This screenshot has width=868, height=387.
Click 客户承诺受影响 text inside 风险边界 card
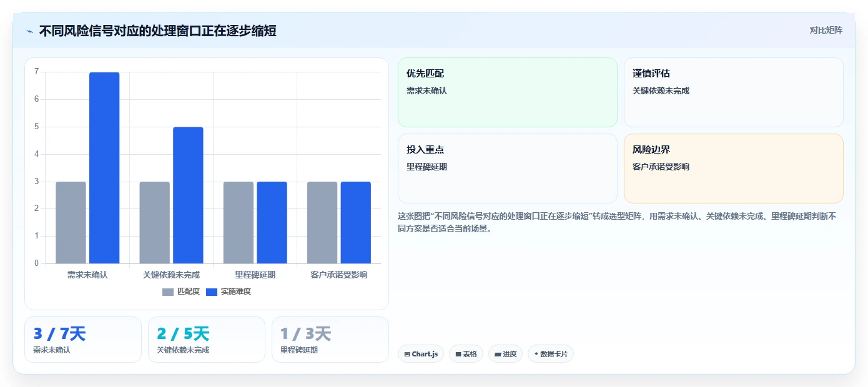[661, 167]
